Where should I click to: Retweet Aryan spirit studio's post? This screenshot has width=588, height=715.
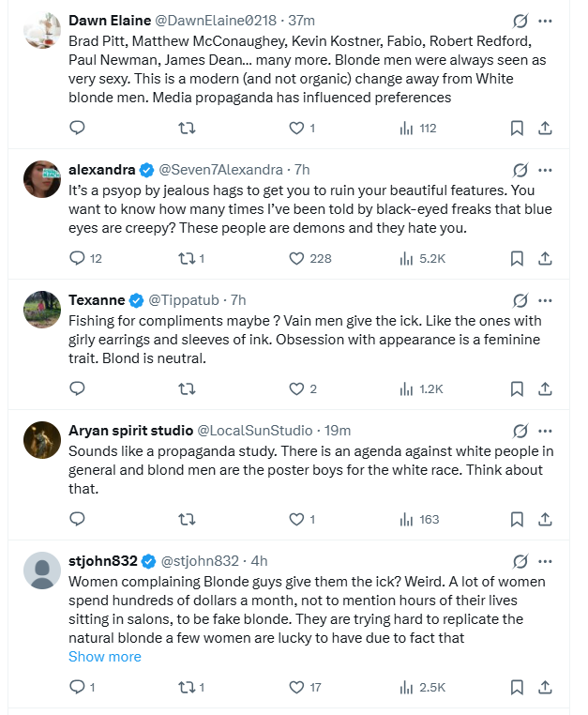tap(187, 520)
